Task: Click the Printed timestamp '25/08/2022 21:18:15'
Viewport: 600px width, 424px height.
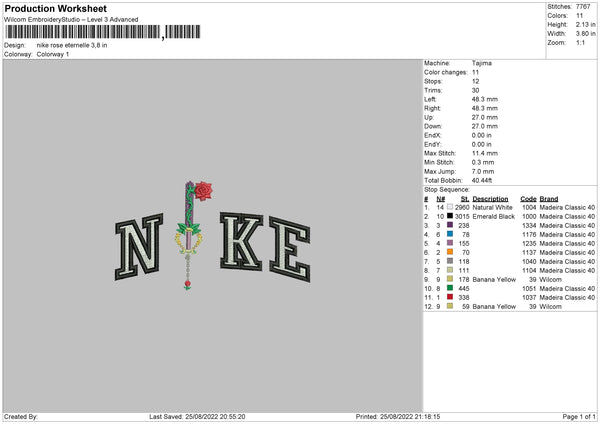Action: click(x=410, y=417)
